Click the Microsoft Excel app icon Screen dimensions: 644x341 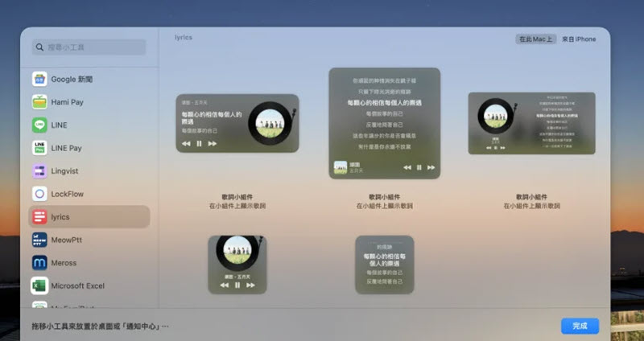tap(39, 286)
